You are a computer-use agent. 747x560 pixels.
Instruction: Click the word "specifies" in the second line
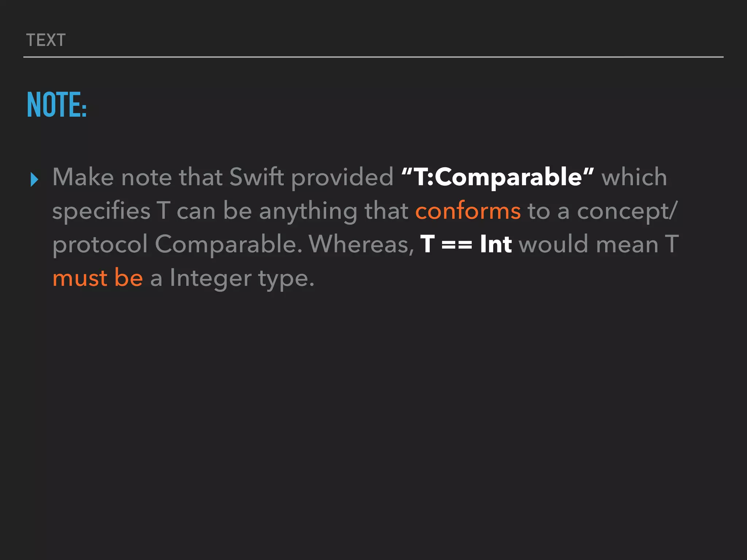click(x=101, y=212)
